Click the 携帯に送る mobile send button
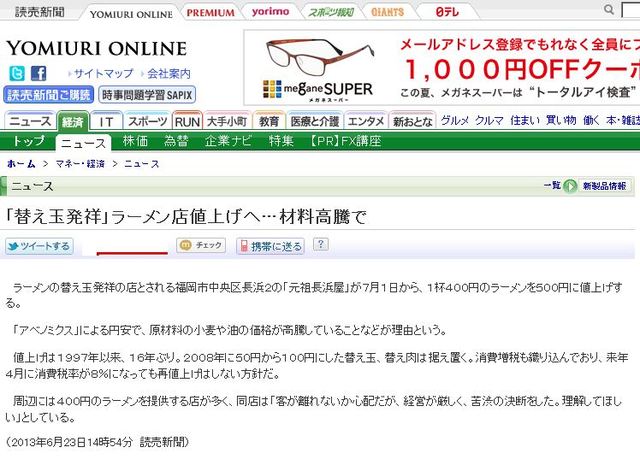Screen dimensions: 640x465 (x=270, y=245)
